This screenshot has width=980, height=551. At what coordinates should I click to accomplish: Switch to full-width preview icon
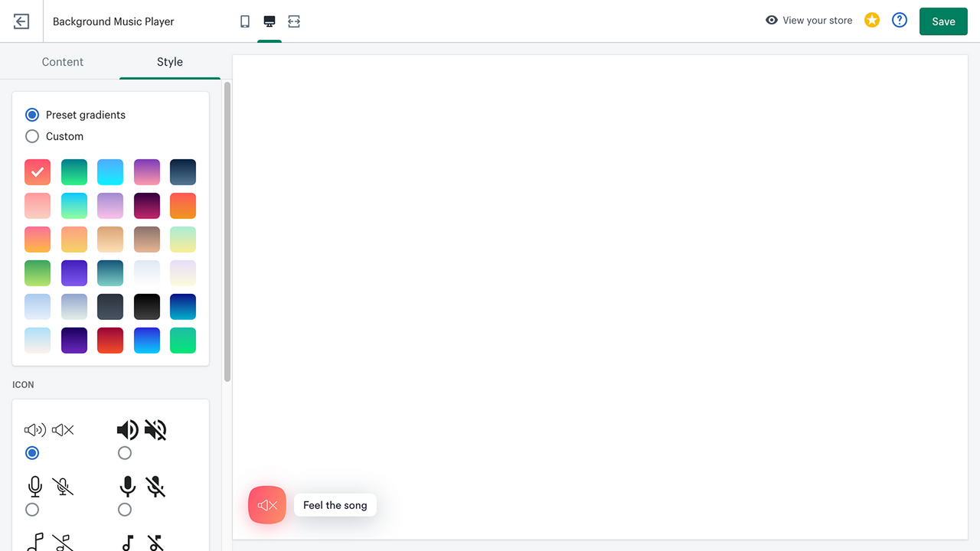click(294, 21)
